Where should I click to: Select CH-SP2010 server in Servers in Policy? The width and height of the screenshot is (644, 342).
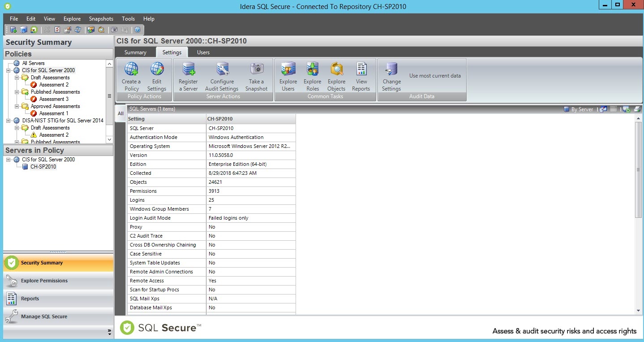pos(43,167)
